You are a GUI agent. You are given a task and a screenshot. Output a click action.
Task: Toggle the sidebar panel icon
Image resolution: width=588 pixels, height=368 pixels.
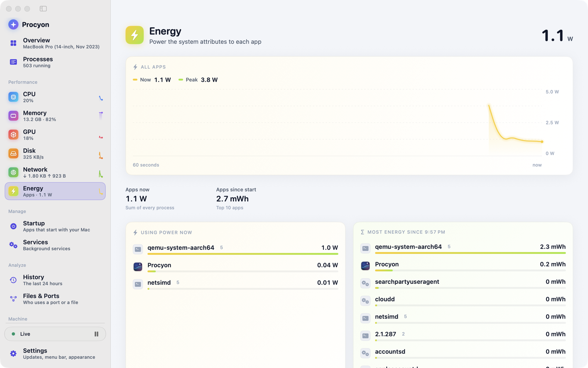(43, 8)
